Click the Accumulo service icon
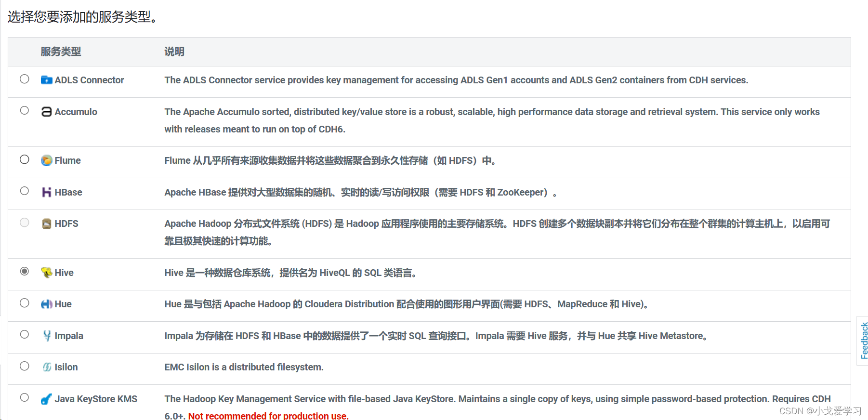 click(46, 112)
